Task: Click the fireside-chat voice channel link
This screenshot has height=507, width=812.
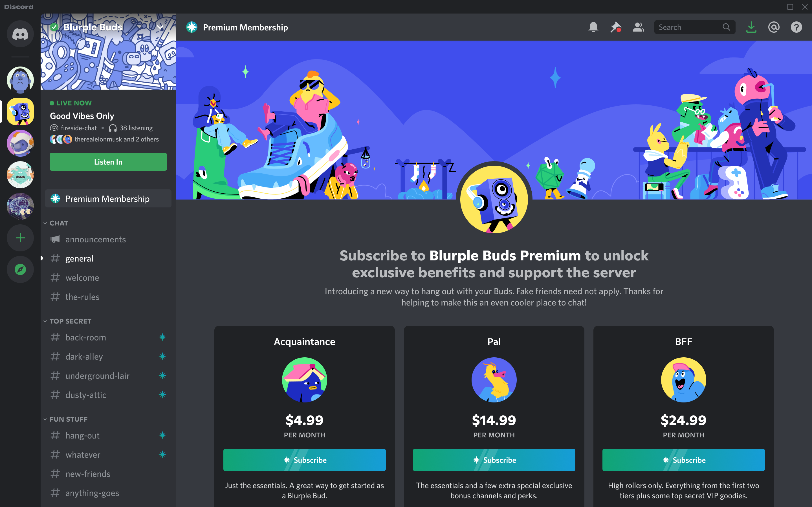Action: pyautogui.click(x=78, y=128)
